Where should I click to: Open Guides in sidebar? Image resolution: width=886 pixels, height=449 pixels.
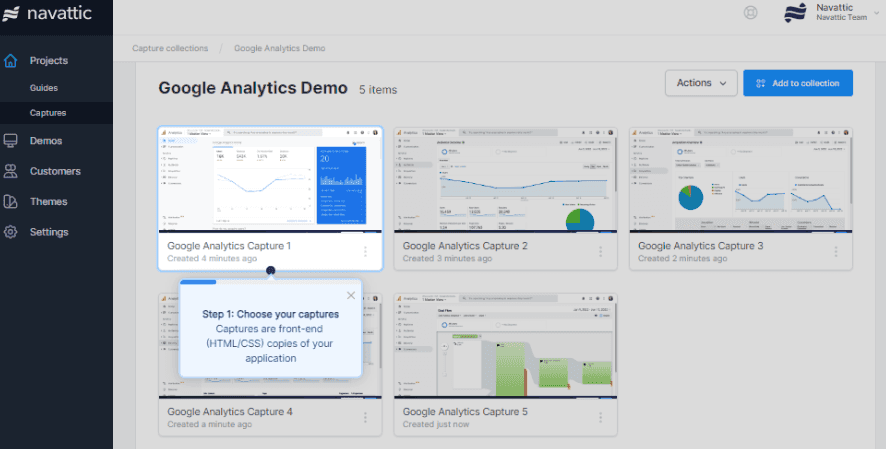pyautogui.click(x=44, y=88)
